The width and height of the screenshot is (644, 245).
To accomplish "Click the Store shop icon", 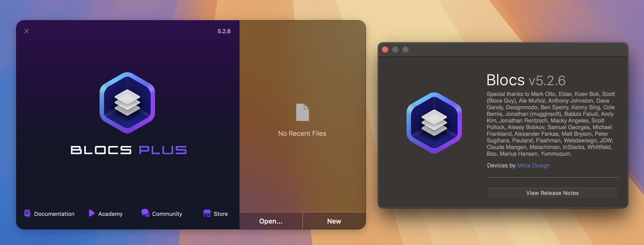I will [x=207, y=213].
